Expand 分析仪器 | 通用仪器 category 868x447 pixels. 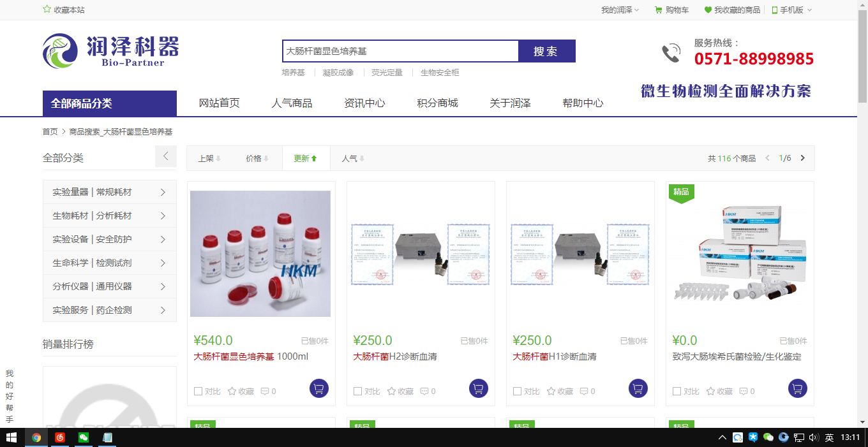point(110,286)
